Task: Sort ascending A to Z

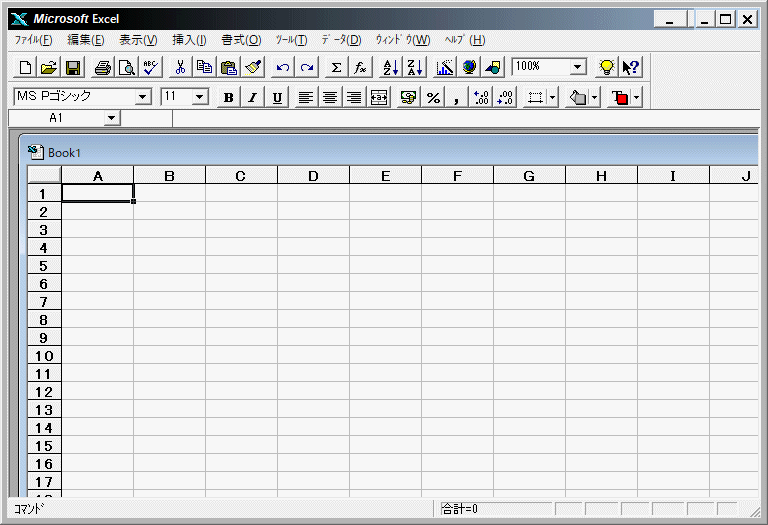Action: (390, 67)
